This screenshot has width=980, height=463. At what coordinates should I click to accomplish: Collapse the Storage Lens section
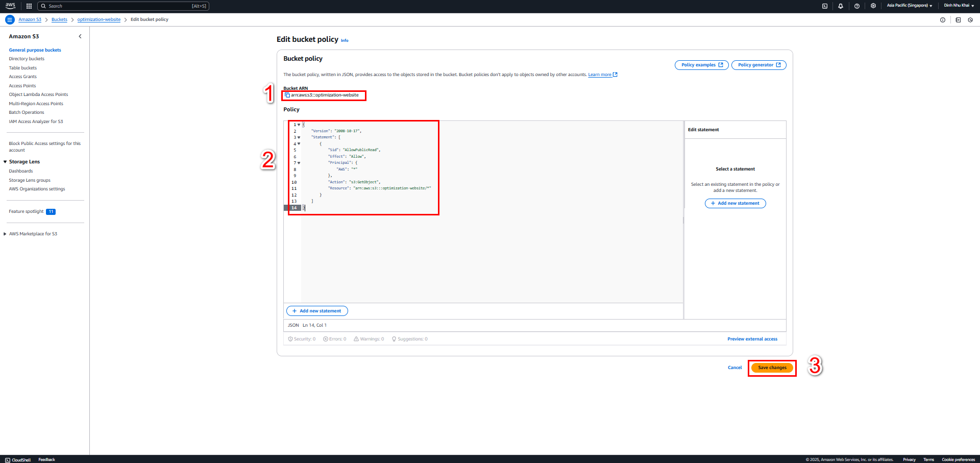coord(5,162)
